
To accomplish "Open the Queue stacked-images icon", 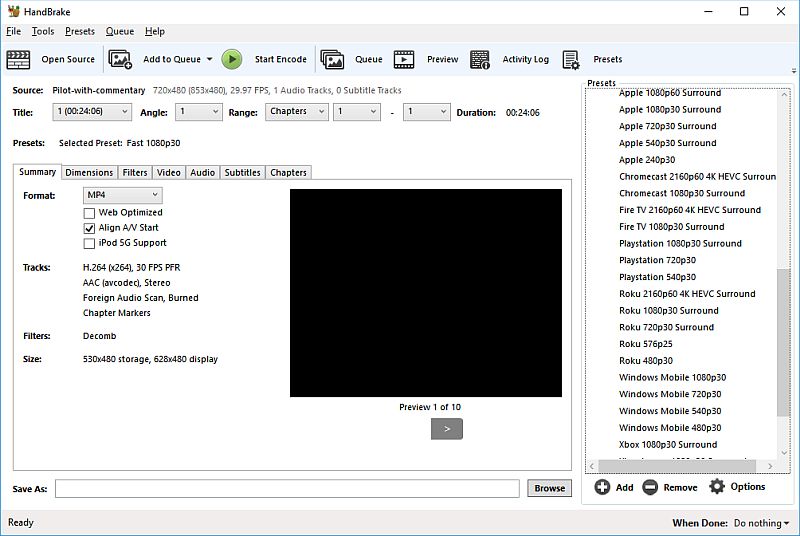I will click(332, 60).
